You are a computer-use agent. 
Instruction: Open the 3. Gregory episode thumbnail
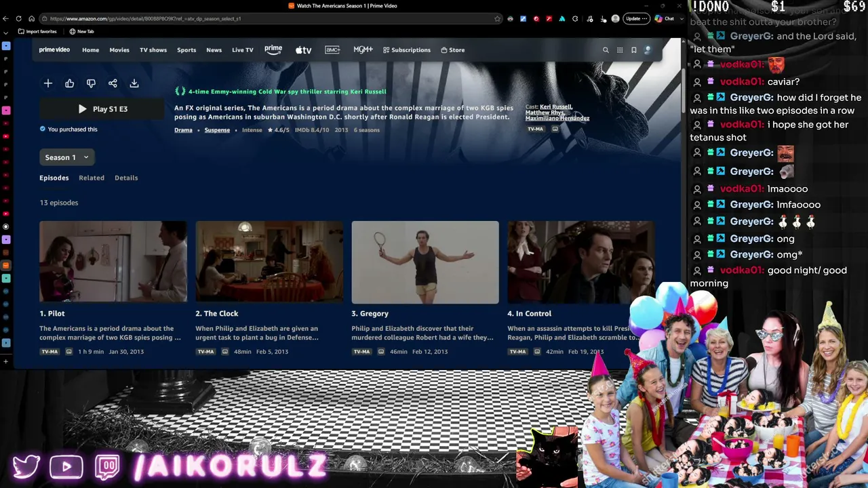425,262
